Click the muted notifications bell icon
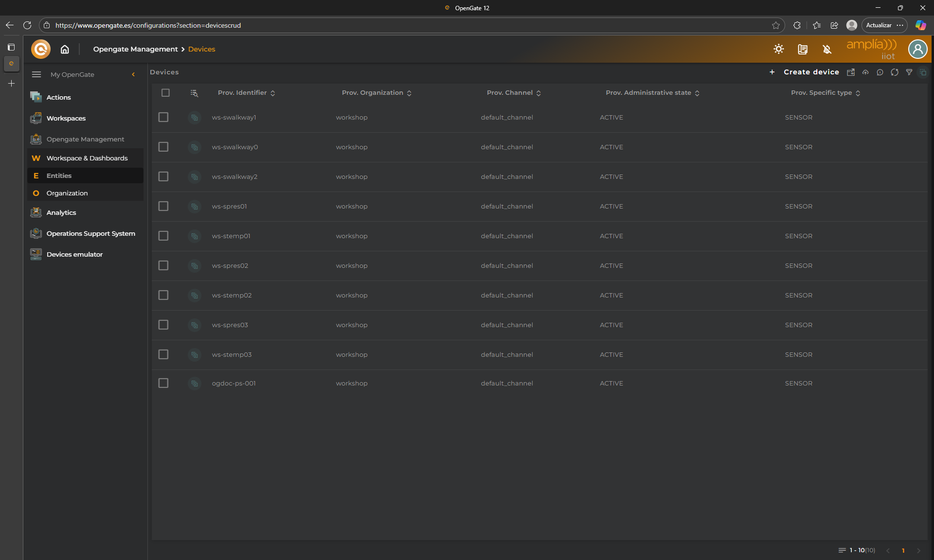Image resolution: width=934 pixels, height=560 pixels. click(x=827, y=49)
